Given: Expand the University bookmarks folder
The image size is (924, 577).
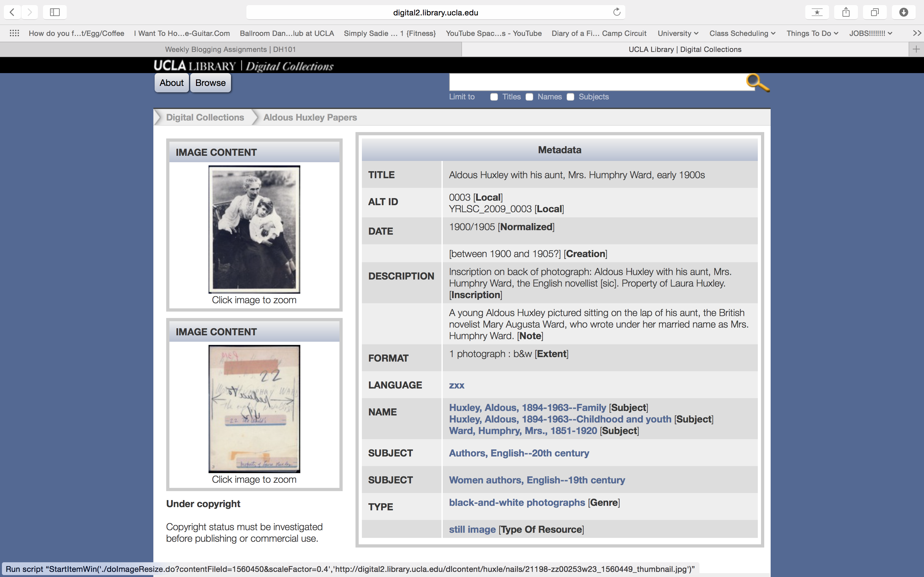Looking at the screenshot, I should point(678,33).
